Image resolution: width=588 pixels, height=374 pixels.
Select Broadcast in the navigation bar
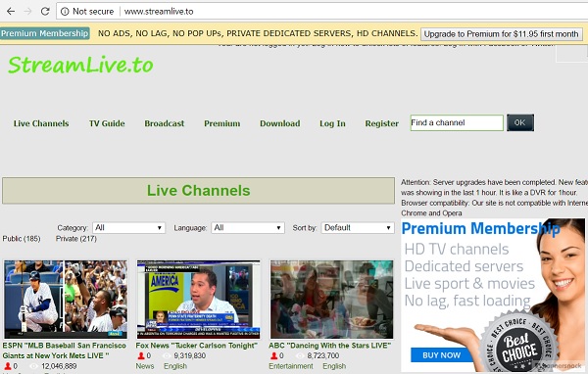pyautogui.click(x=165, y=123)
